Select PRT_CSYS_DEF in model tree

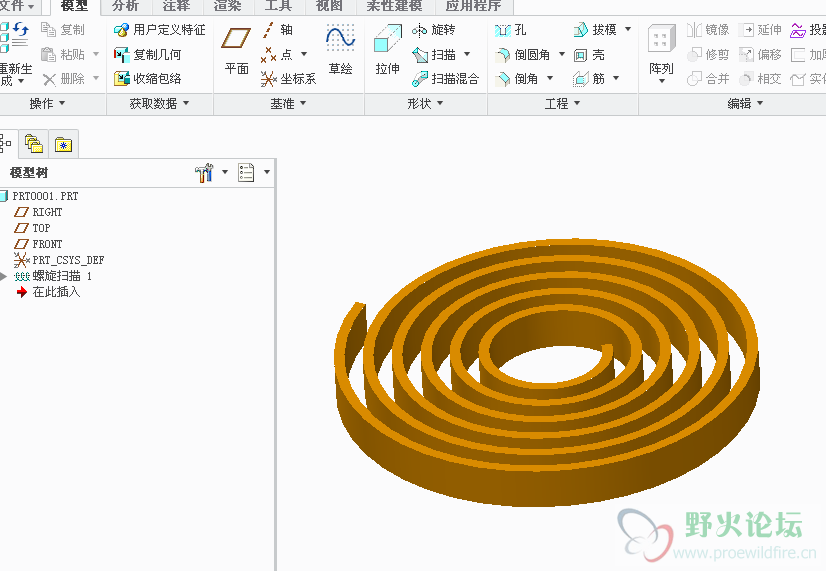coord(59,260)
